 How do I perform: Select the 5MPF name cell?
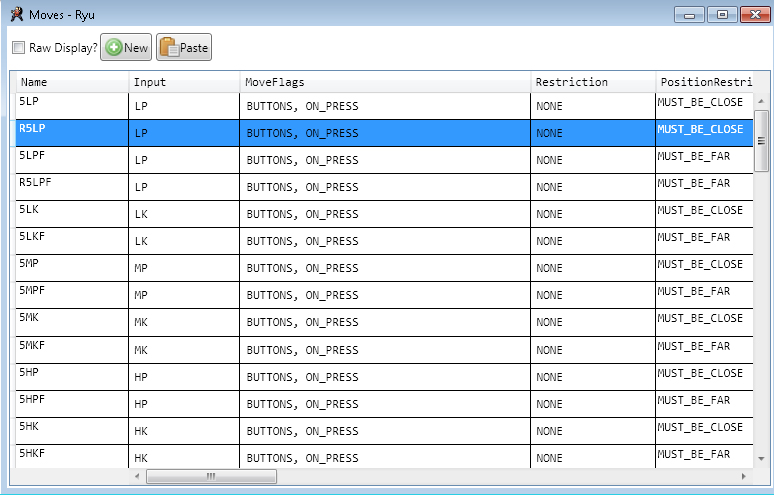(x=72, y=295)
